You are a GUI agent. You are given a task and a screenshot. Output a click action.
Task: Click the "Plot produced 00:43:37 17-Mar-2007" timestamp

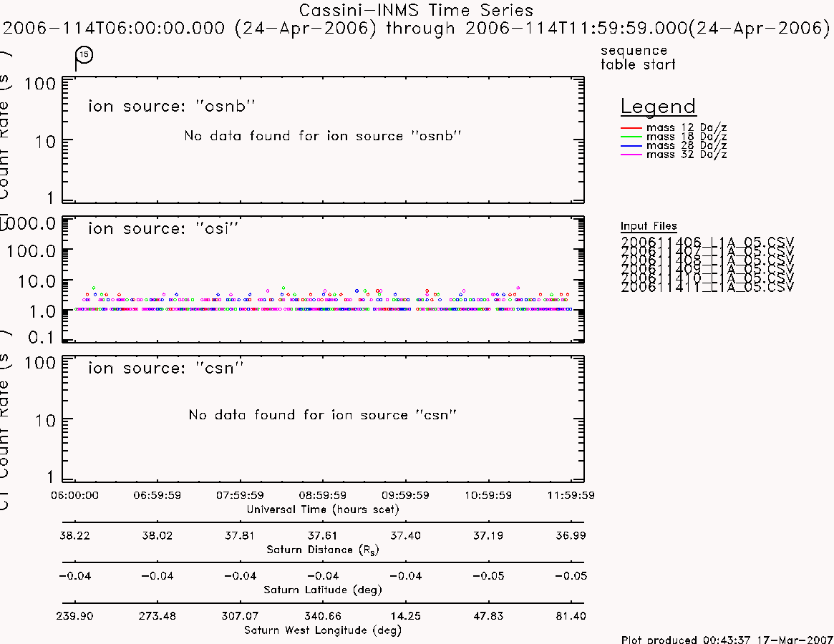[x=727, y=639]
